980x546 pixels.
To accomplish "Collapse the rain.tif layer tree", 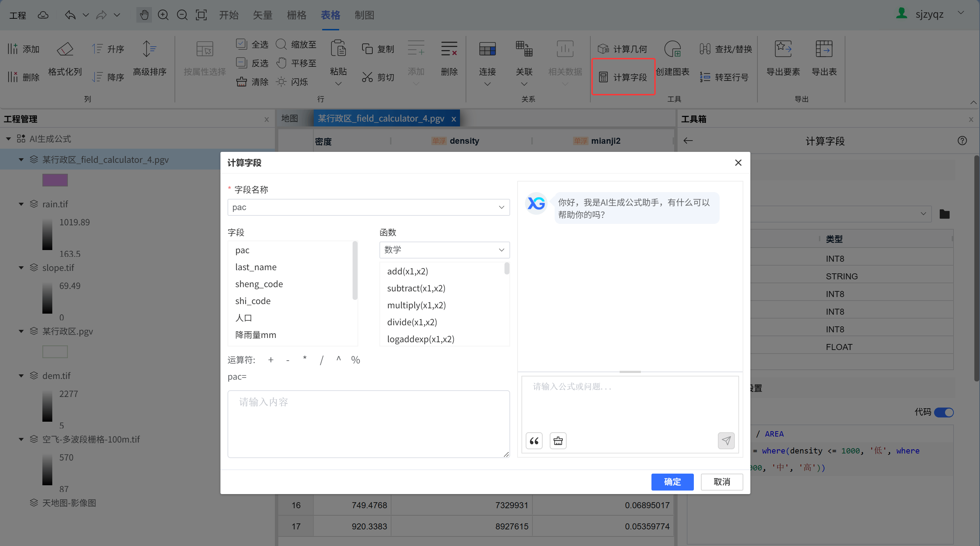I will coord(21,204).
